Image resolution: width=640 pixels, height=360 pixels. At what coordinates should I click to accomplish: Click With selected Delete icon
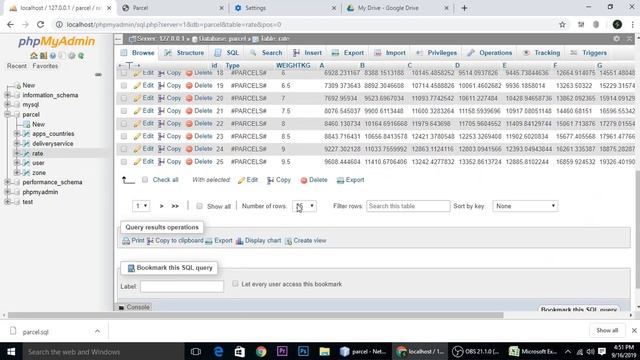coord(304,180)
